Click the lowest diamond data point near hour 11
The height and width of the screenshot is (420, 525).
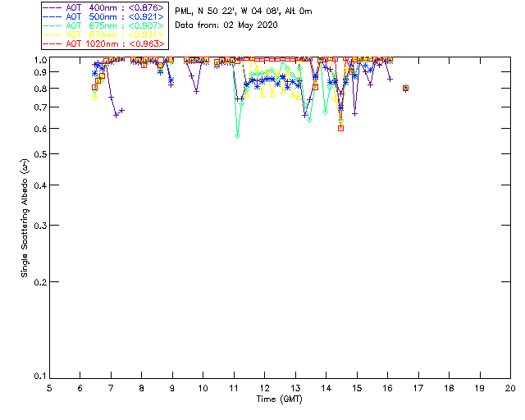point(237,135)
